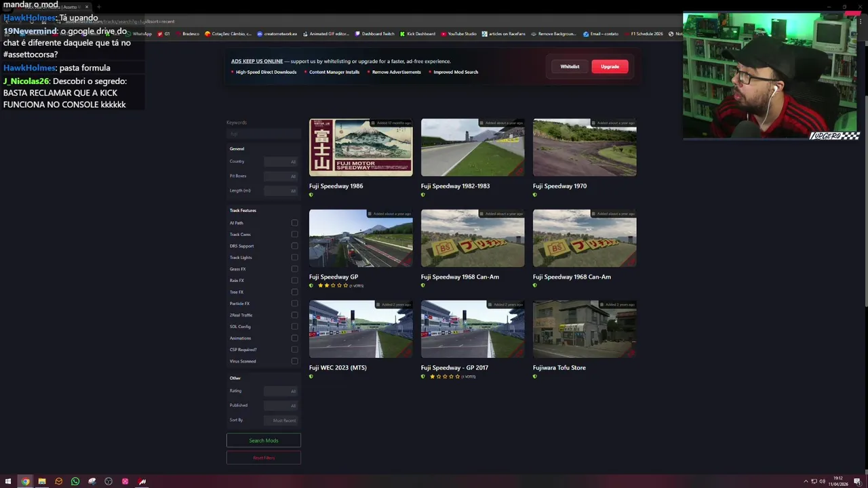This screenshot has width=868, height=488.
Task: Open OBS Studio from the taskbar
Action: [108, 481]
